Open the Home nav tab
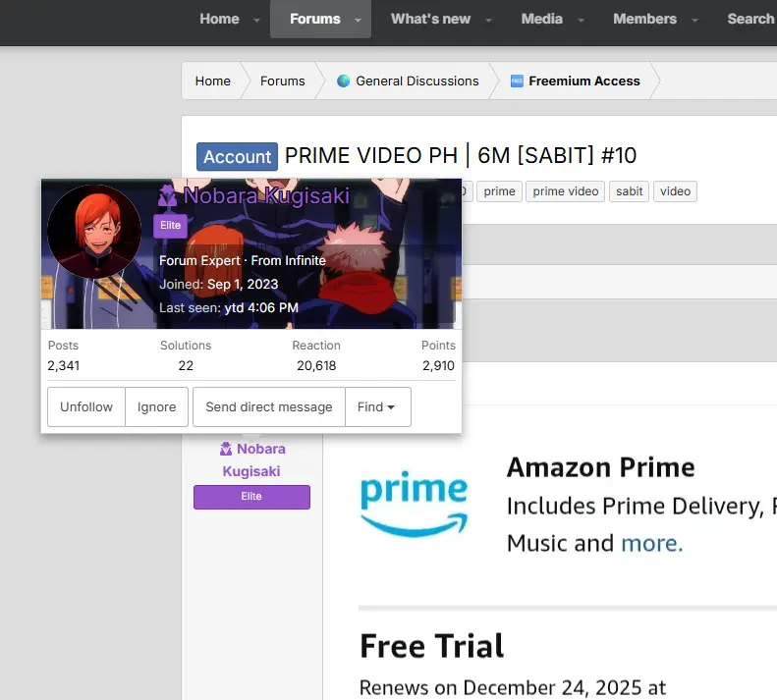This screenshot has height=700, width=777. point(219,19)
